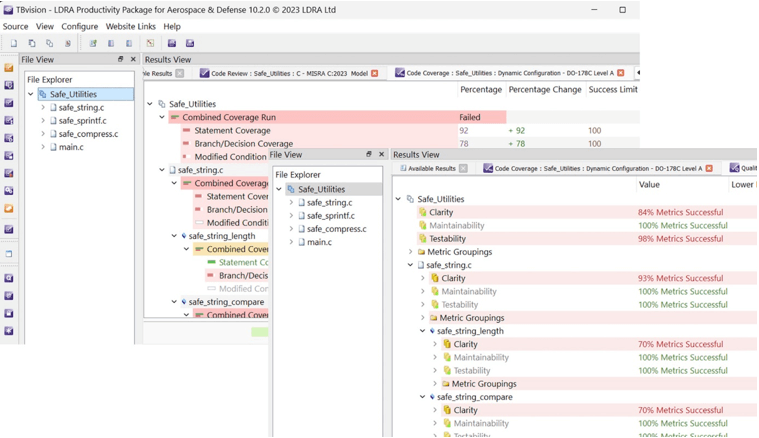Screen dimensions: 759x438
Task: Click the 84% Metrics Successful value
Action: tap(680, 212)
